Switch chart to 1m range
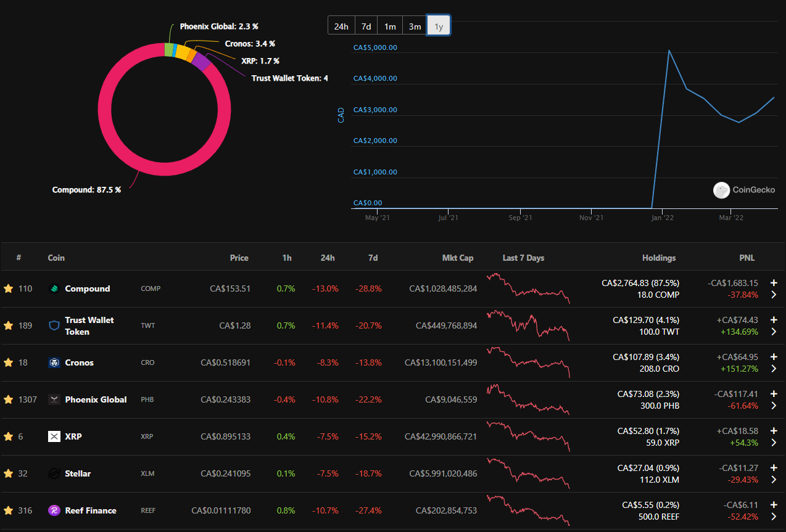The width and height of the screenshot is (786, 532). click(x=390, y=26)
